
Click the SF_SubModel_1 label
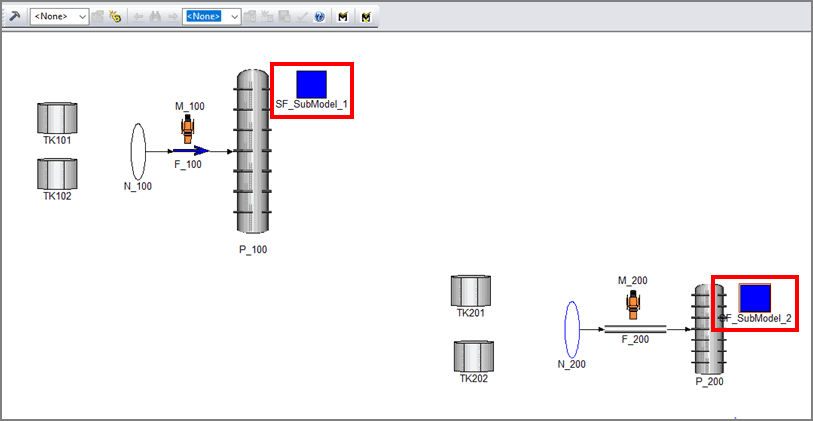pyautogui.click(x=312, y=106)
